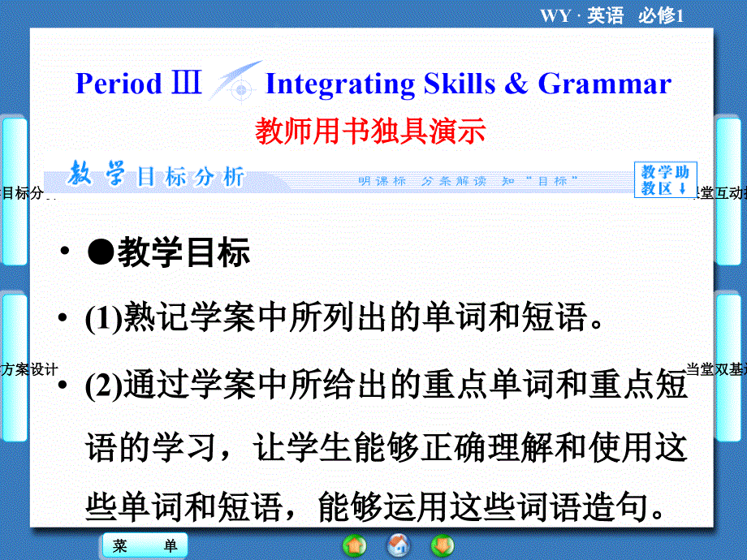Click the line starting with (2)通过学案
This screenshot has height=560, width=747.
point(386,385)
